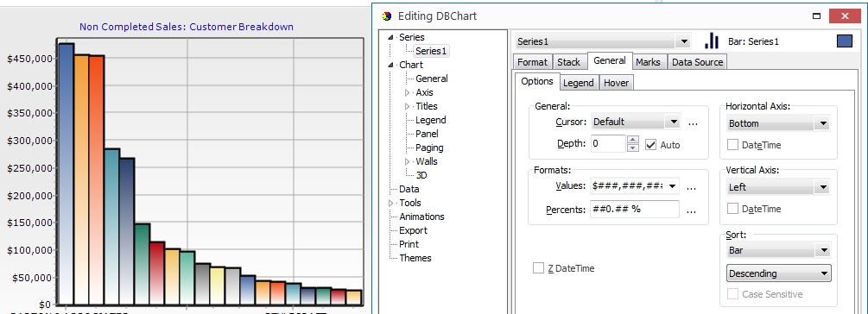Select Paging in the tree
Viewport: 868px width, 314px height.
[x=429, y=148]
